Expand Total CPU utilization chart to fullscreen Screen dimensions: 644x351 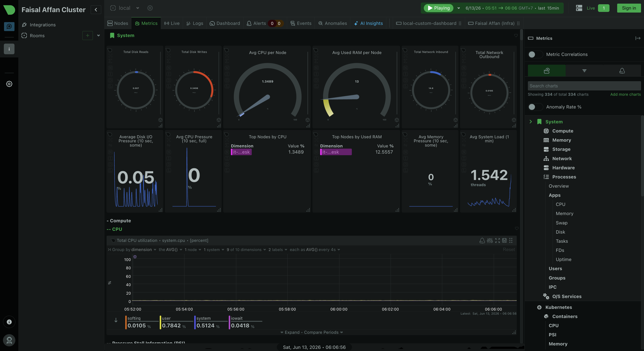[x=497, y=240]
